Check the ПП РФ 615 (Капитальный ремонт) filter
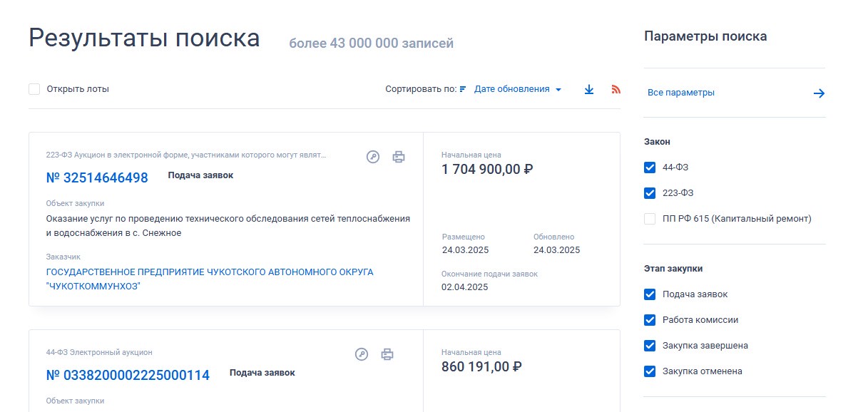 tap(650, 219)
